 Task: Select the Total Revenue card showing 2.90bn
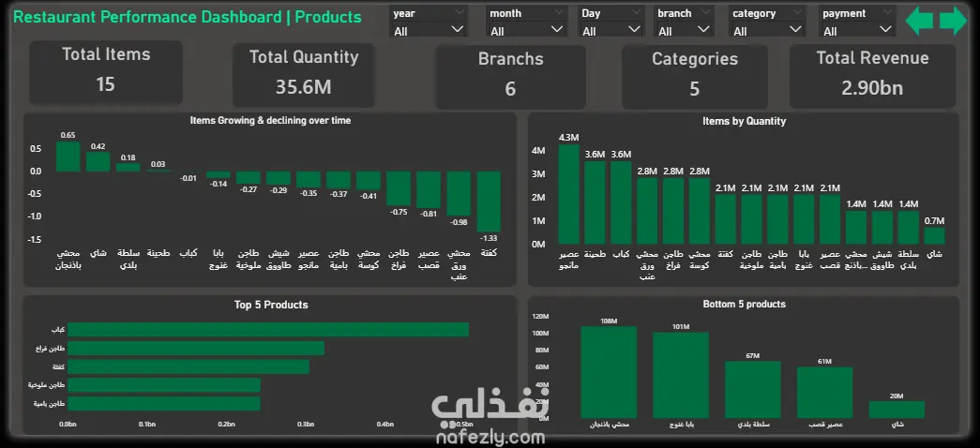(872, 76)
